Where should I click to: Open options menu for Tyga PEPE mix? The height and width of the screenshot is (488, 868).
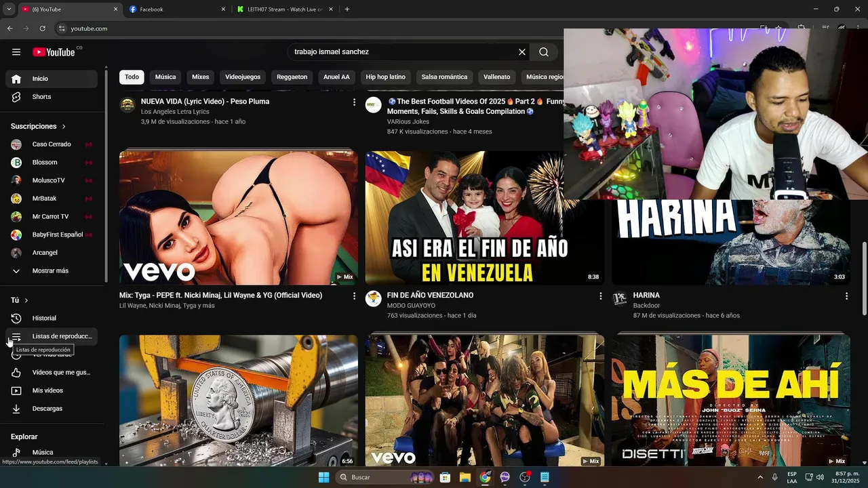[x=354, y=296]
